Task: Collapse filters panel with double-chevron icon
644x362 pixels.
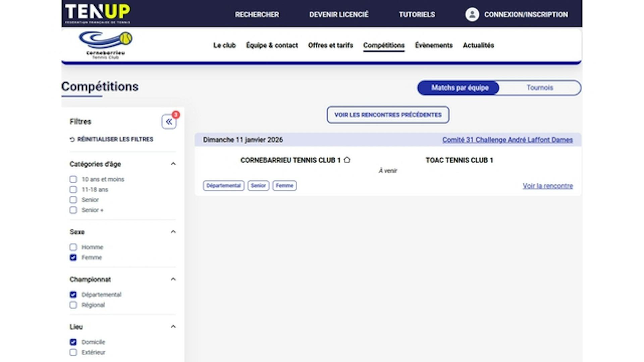Action: 169,122
